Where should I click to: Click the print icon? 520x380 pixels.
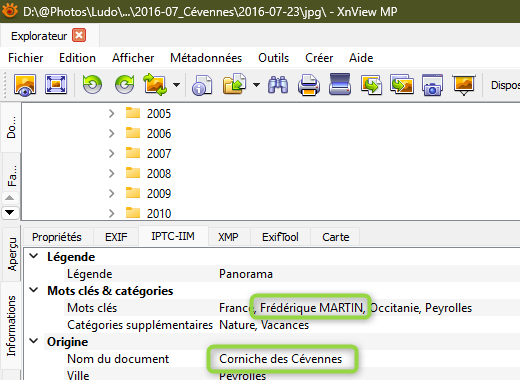(309, 85)
